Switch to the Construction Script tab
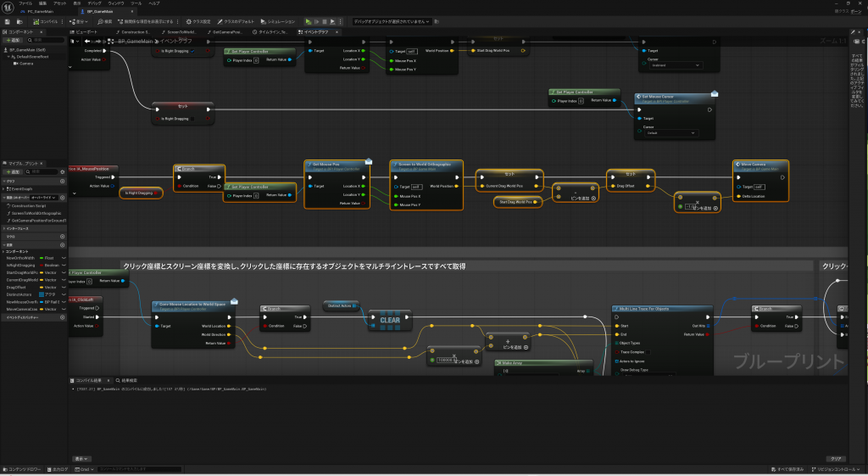 [x=135, y=32]
